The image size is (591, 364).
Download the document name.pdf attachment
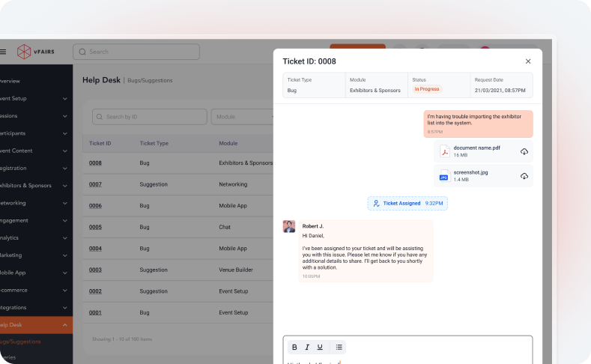(x=524, y=152)
